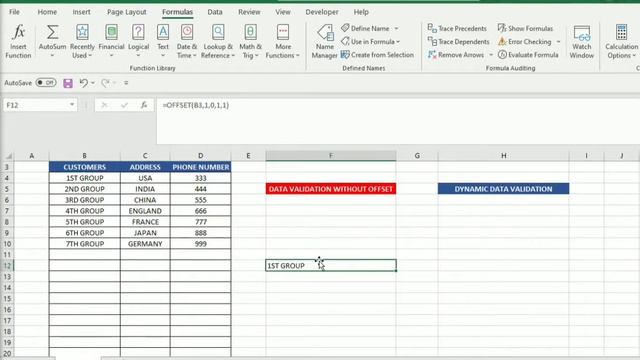The image size is (640, 360).
Task: Click the Name Box showing F12
Action: [36, 105]
